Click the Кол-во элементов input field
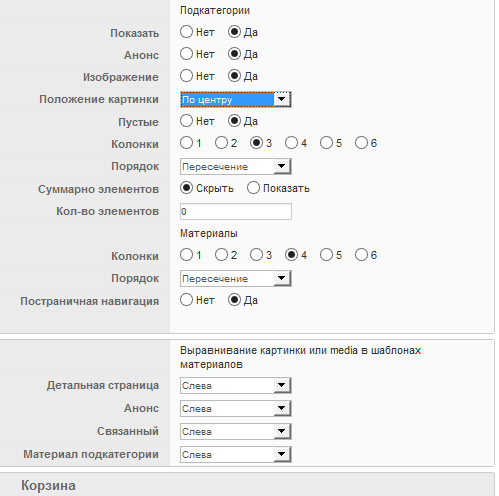Viewport: 499px width, 496px height. pos(236,212)
